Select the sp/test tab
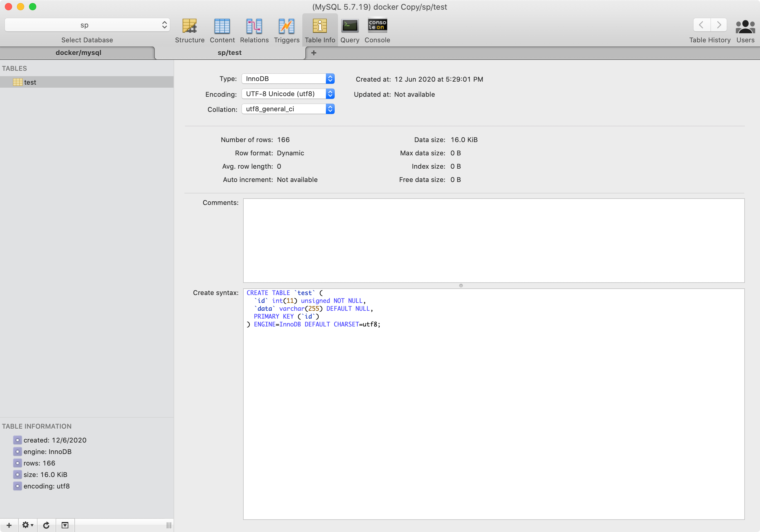 coord(230,53)
